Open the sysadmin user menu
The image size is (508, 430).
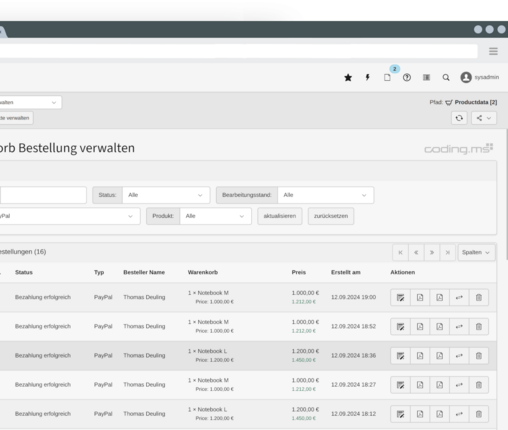(x=480, y=77)
